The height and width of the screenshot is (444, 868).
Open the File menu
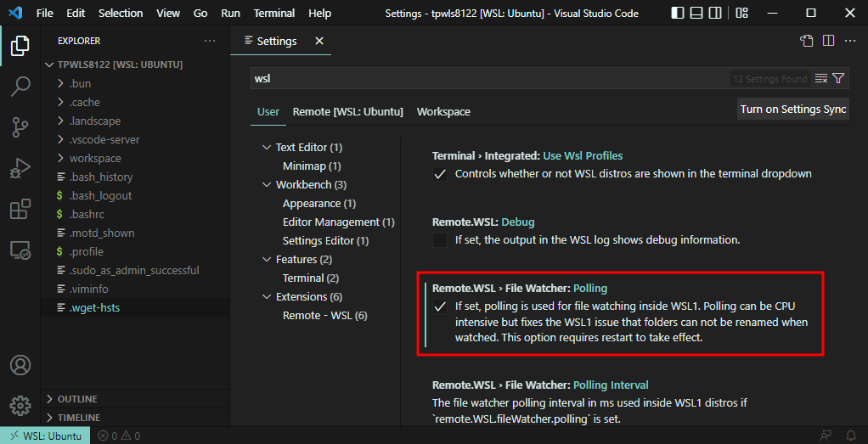[44, 13]
